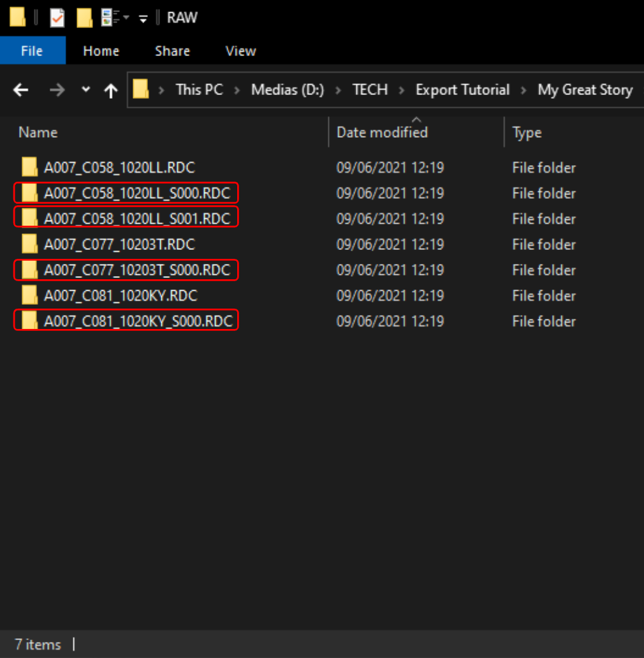Expand chevron after TECH
The height and width of the screenshot is (658, 644).
(x=402, y=90)
